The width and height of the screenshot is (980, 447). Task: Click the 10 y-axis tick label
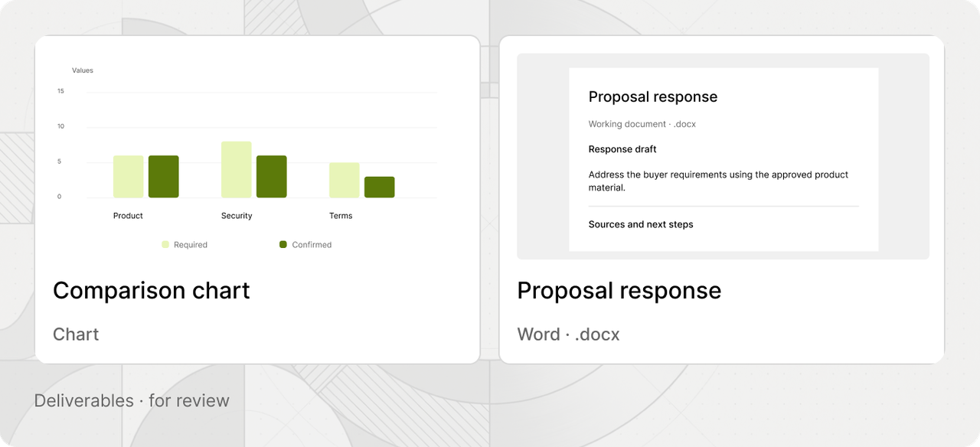click(x=60, y=126)
